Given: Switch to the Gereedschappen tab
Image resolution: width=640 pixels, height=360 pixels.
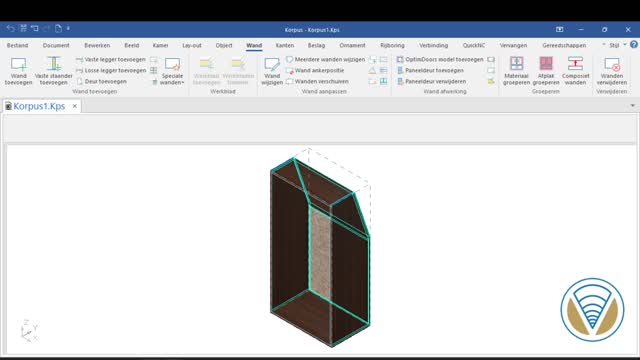Looking at the screenshot, I should coord(564,45).
